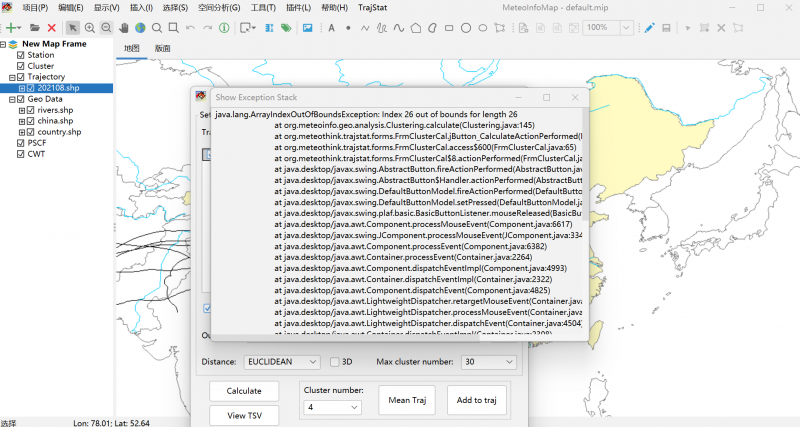Screen dimensions: 800x427
Task: Open the 100% zoom level combo box
Action: pyautogui.click(x=621, y=27)
